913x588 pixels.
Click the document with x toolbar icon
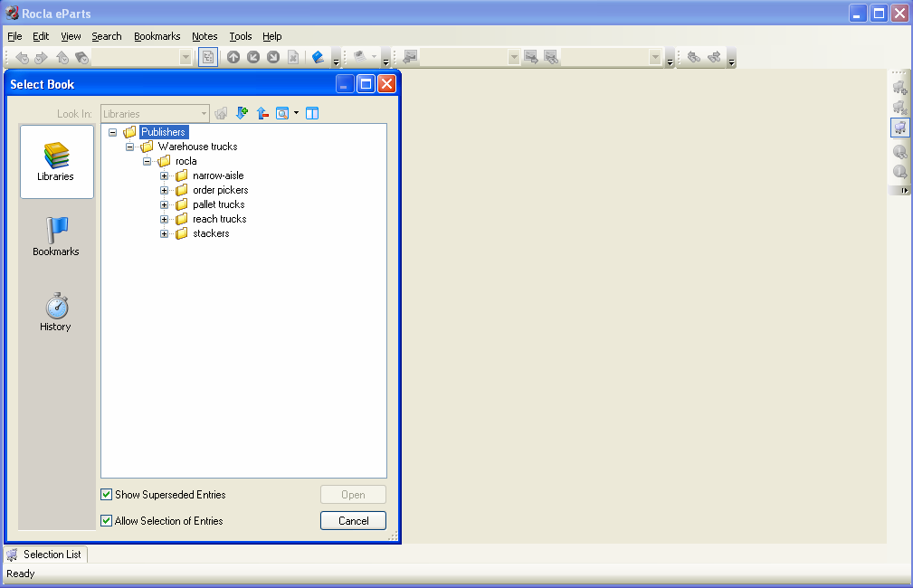293,57
